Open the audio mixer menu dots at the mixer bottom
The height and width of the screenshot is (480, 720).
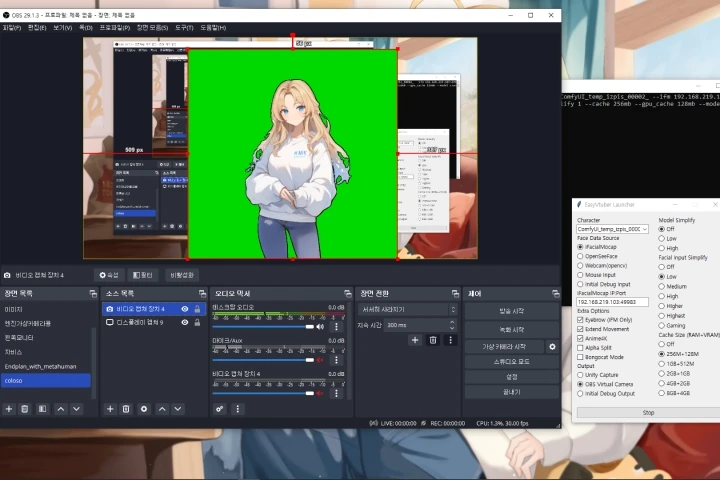(237, 409)
